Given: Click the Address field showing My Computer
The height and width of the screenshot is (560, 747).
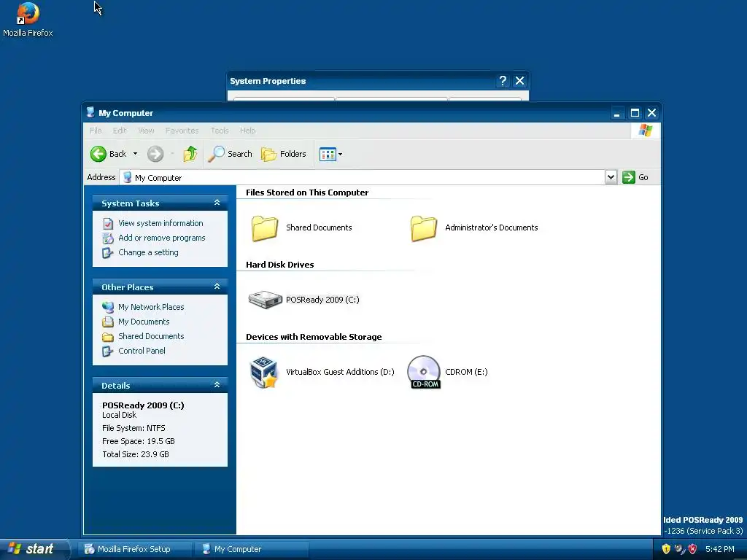Looking at the screenshot, I should 362,178.
